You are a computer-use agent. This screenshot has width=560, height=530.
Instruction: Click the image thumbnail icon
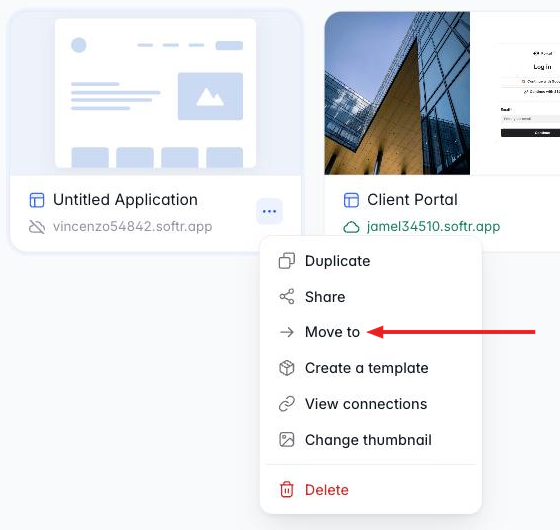click(287, 440)
